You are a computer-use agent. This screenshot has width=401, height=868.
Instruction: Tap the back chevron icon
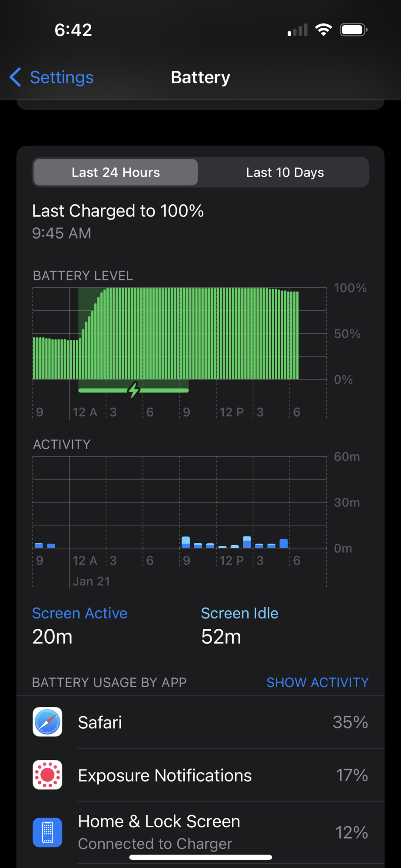(15, 77)
